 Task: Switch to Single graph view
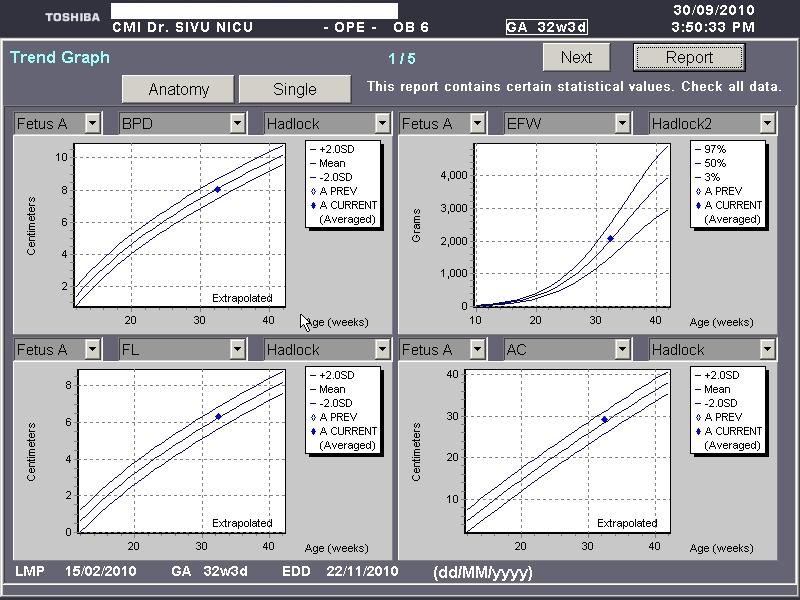pyautogui.click(x=294, y=89)
